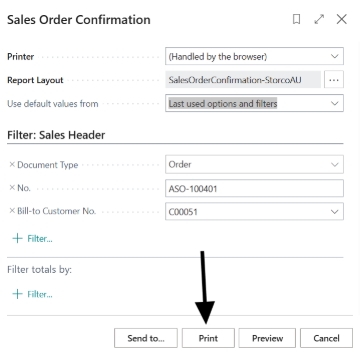Click the Preview button
The image size is (360, 360).
[x=267, y=338]
